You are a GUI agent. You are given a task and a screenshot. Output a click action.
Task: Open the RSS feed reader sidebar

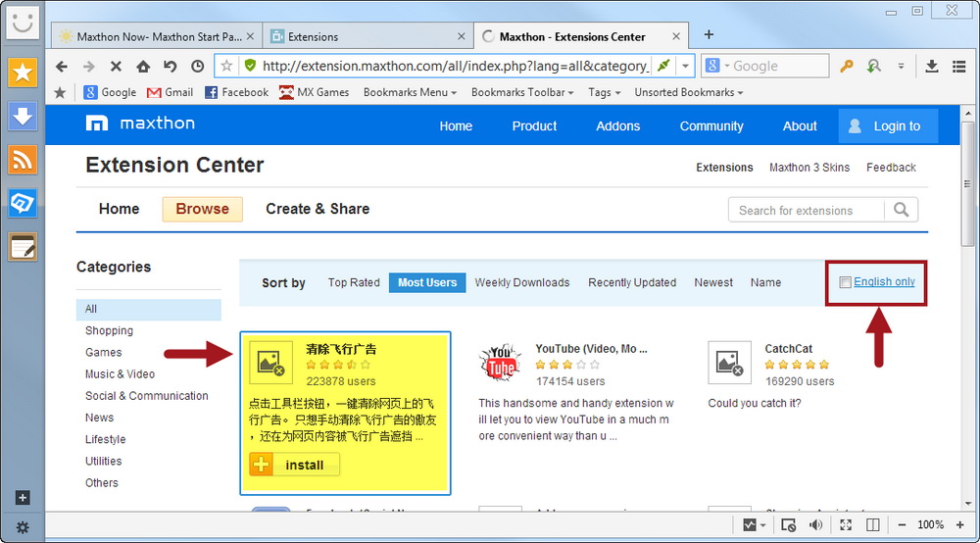click(x=23, y=160)
